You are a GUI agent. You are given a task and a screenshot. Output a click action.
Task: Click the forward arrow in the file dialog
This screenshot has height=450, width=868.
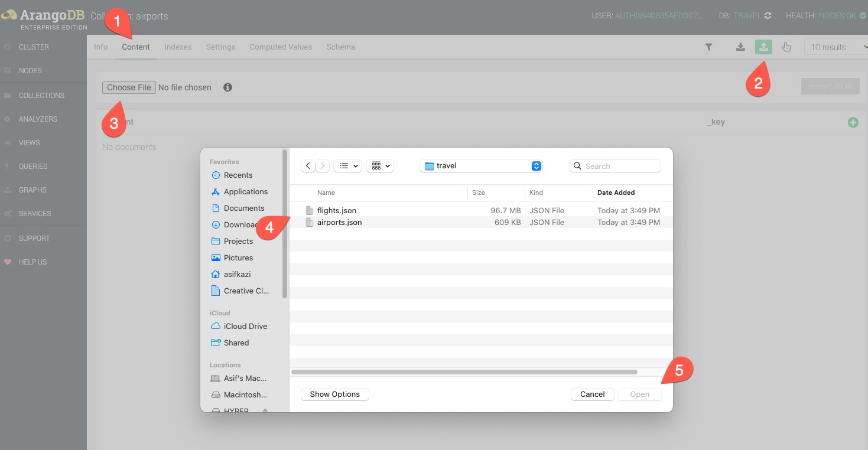coord(323,166)
